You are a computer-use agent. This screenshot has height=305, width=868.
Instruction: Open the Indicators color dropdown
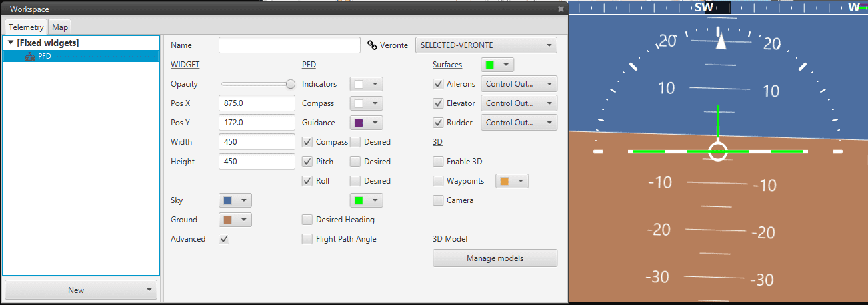pos(367,84)
